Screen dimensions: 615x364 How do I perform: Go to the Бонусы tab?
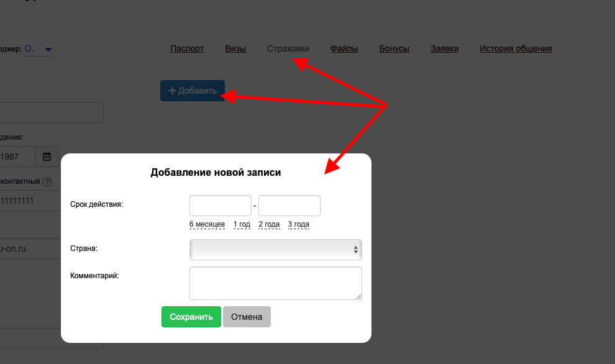394,48
